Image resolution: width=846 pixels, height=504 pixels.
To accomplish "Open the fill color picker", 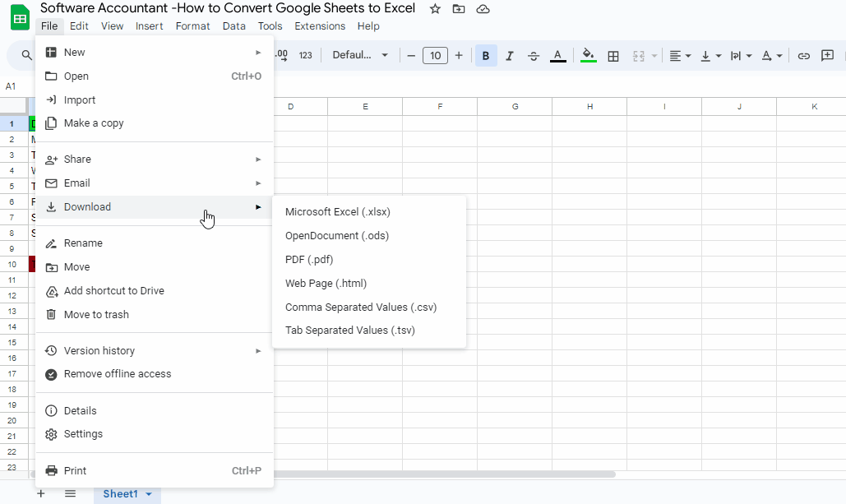I will [589, 55].
